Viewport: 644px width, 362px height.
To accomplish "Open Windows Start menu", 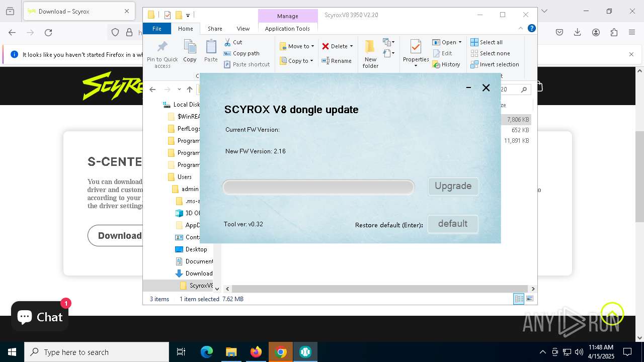I will [12, 352].
